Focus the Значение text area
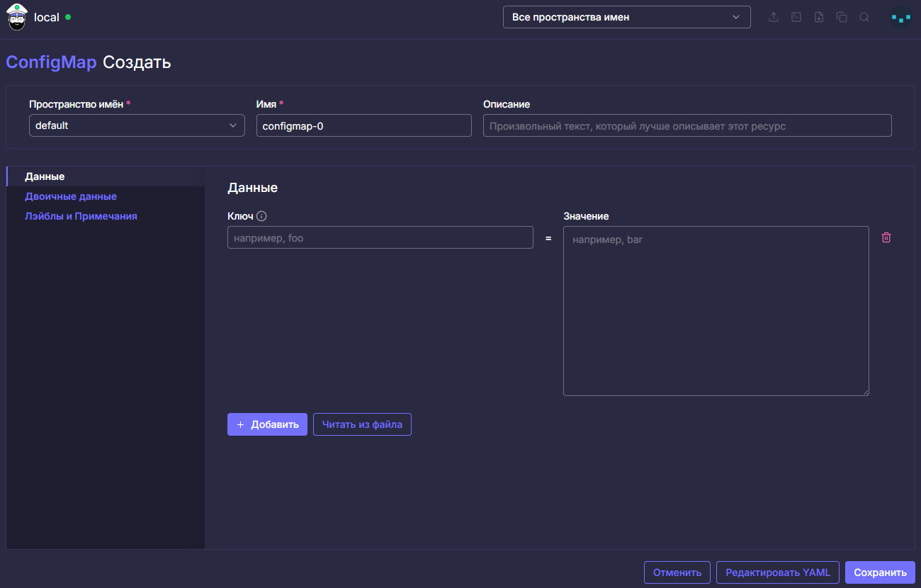 click(716, 311)
